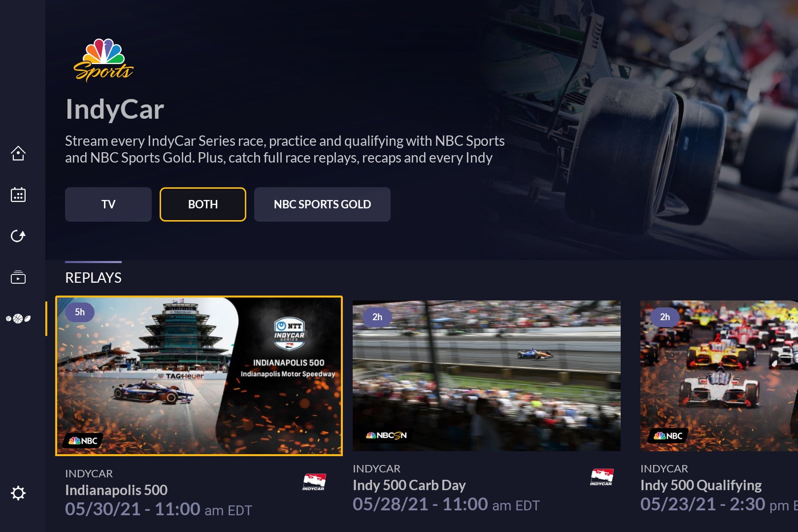Select the NBC SPORTS GOLD filter
Viewport: 798px width, 532px height.
[x=322, y=204]
